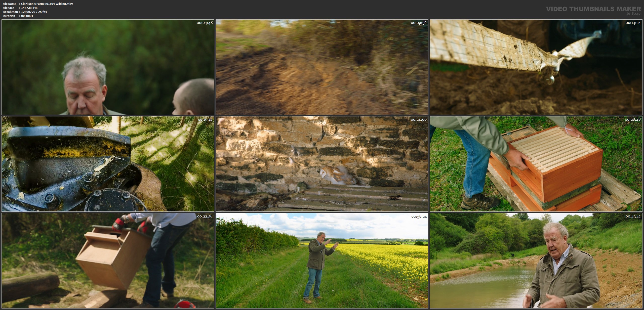Click the pond thumbnail at 00:43:12
644x310 pixels.
coord(536,261)
